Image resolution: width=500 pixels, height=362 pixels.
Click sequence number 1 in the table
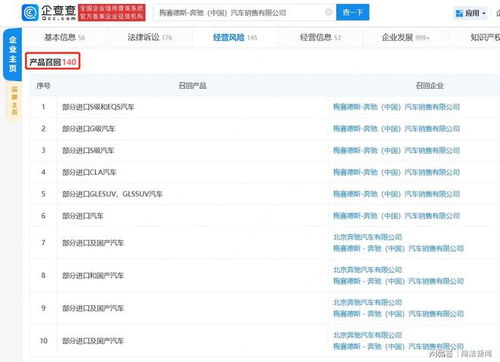[x=43, y=107]
